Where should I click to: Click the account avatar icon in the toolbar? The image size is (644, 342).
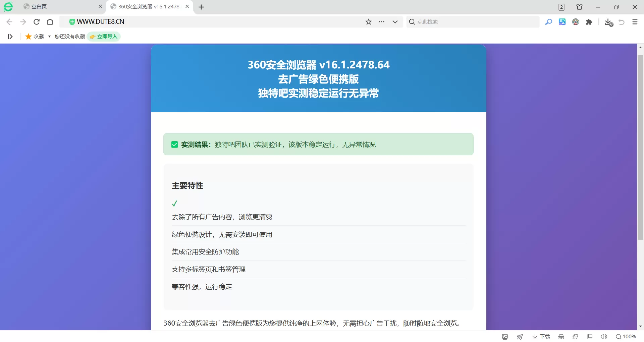[x=575, y=21]
